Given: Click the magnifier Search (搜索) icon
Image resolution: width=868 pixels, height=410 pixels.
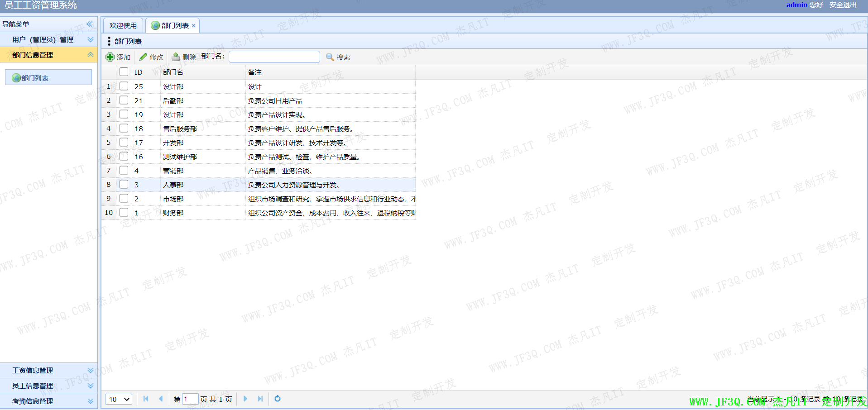Looking at the screenshot, I should [x=330, y=57].
